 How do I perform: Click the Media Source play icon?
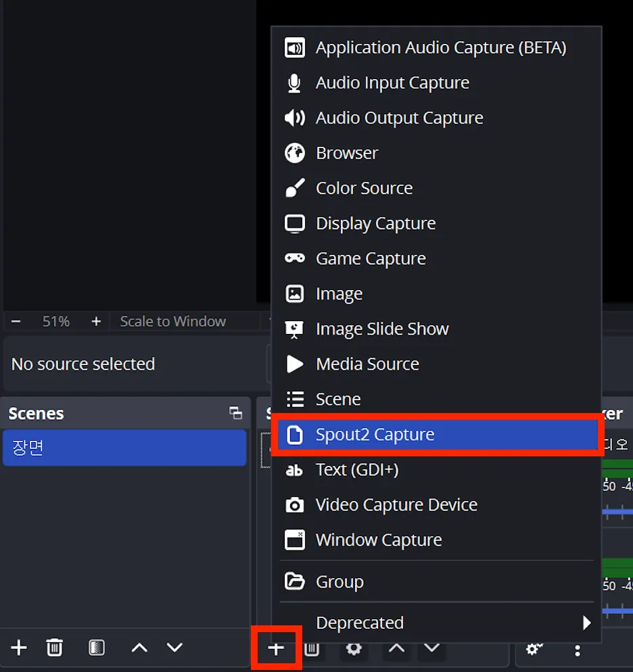tap(295, 364)
